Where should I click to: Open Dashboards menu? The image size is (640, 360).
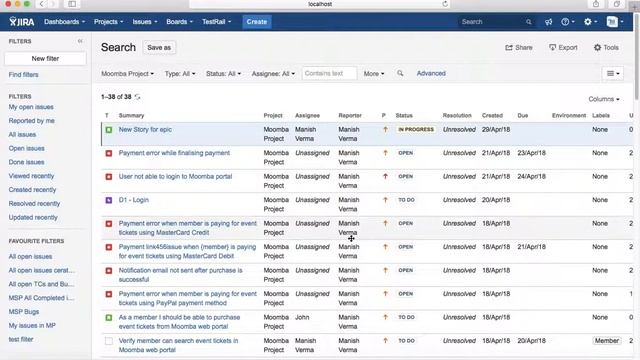[x=64, y=22]
